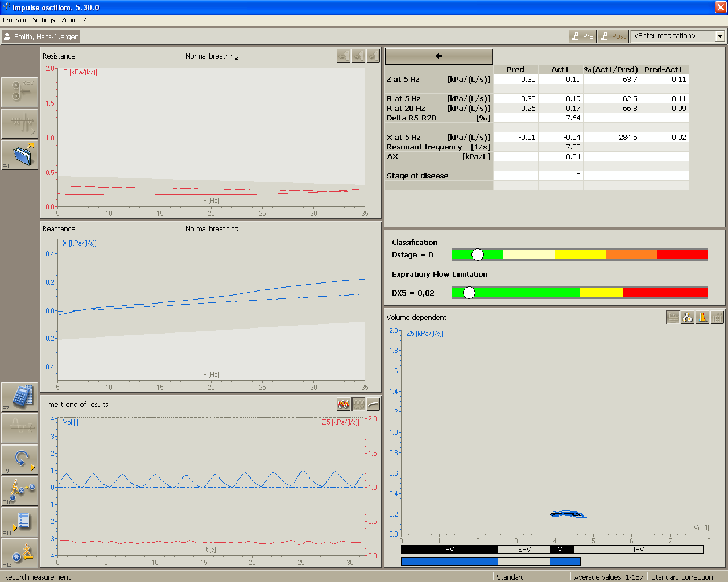Click the 'R at 20 Hz' row label
Image resolution: width=728 pixels, height=582 pixels.
tap(406, 109)
